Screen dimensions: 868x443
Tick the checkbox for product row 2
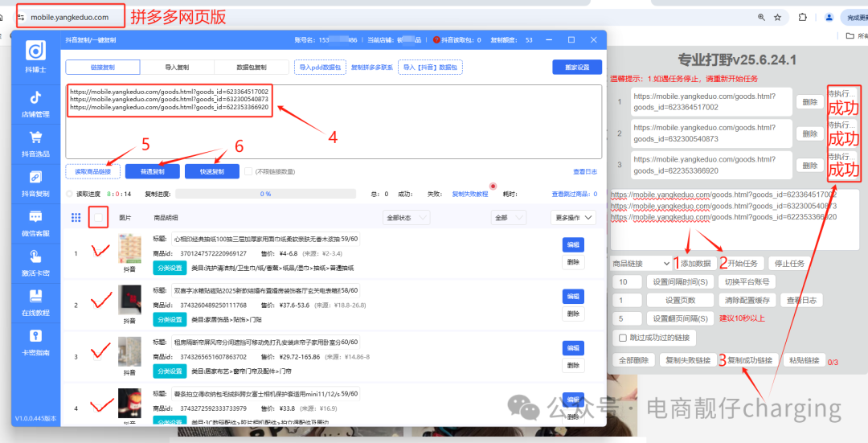click(99, 305)
